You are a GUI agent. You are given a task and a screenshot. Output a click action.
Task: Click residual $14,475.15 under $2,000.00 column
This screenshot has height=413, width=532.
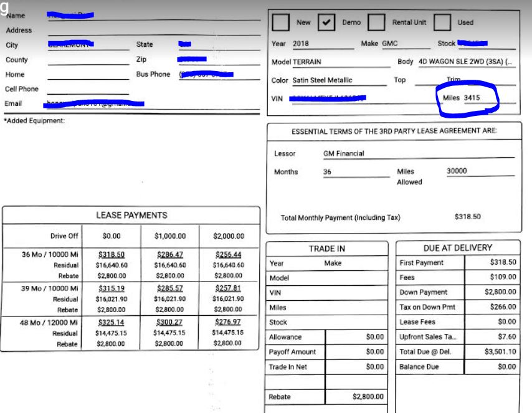[227, 333]
